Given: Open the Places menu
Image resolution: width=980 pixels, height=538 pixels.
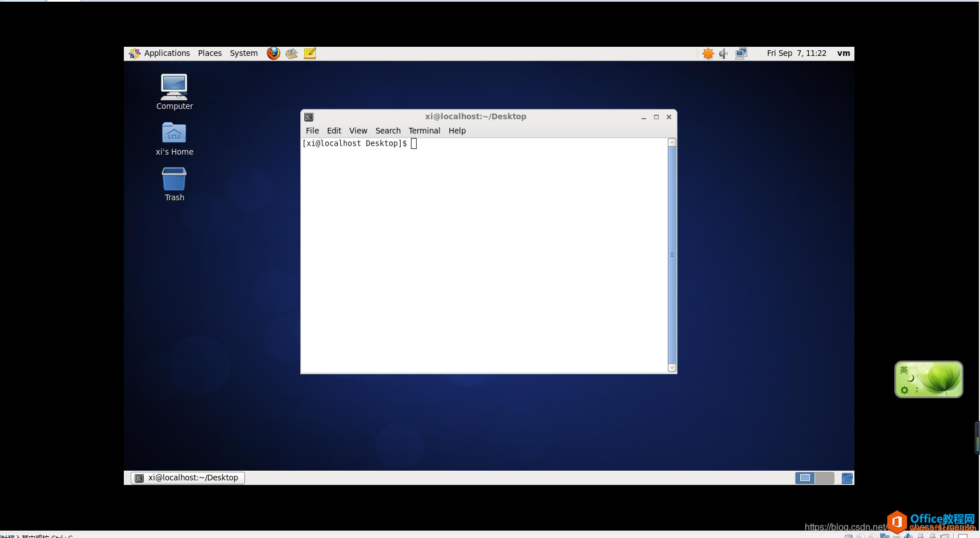Looking at the screenshot, I should pyautogui.click(x=210, y=53).
